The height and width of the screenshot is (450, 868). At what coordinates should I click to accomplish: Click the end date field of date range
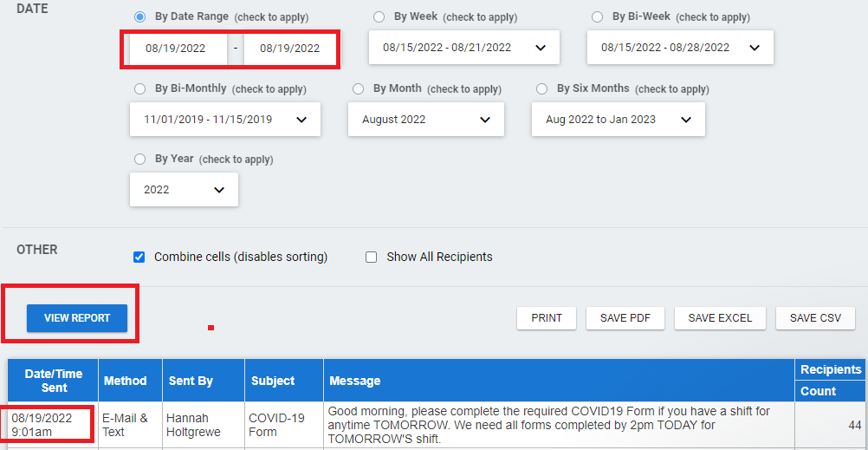(x=289, y=49)
